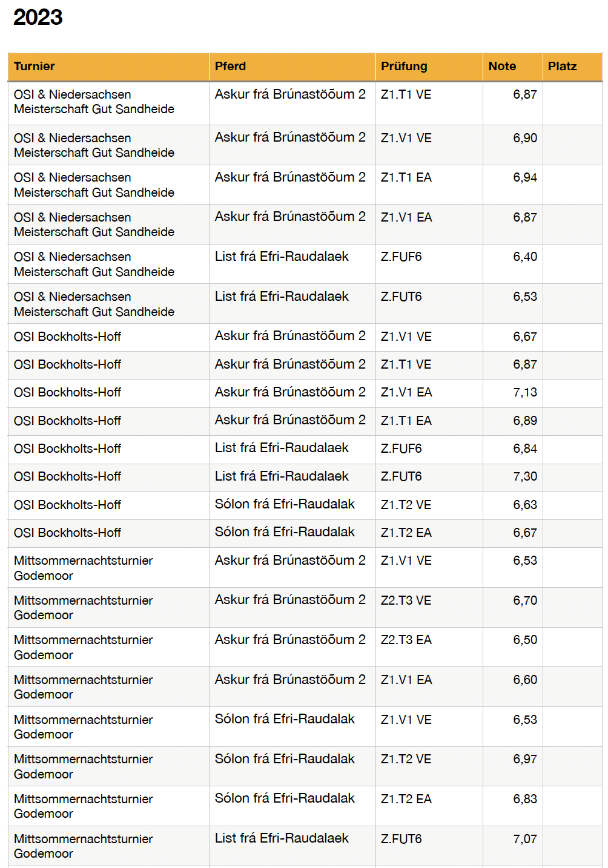Click the 6,63 score cell
The height and width of the screenshot is (868, 608).
point(524,505)
